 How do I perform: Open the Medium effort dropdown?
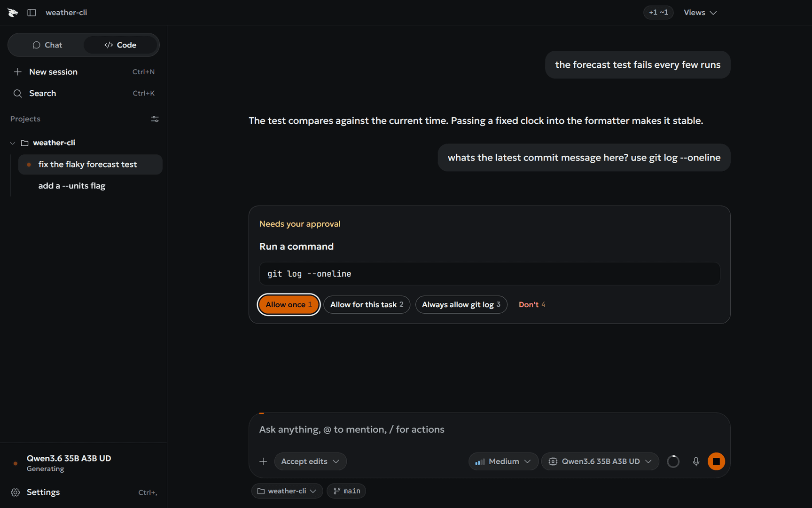[x=503, y=461]
